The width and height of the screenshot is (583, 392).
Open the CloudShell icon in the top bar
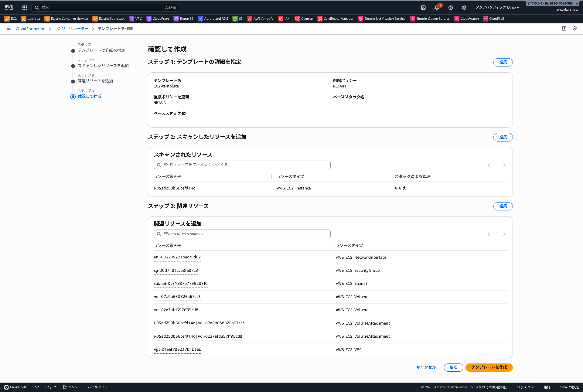click(423, 8)
